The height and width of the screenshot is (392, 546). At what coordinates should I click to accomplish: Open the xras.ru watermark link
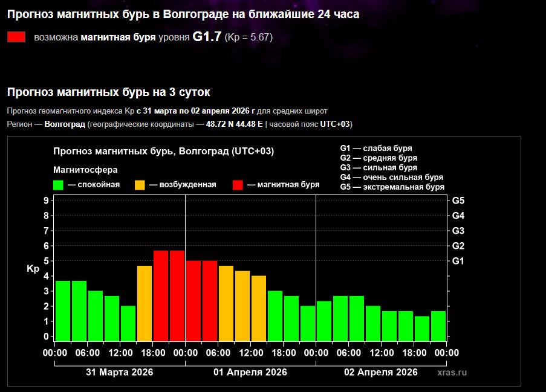[x=452, y=373]
